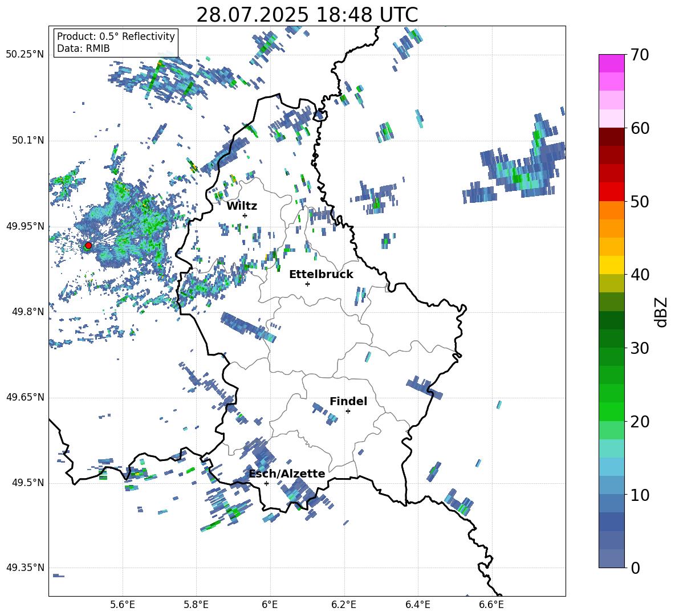Viewport: 675px width, 616px height.
Task: Click the 49.35°N latitude label
Action: pyautogui.click(x=25, y=568)
